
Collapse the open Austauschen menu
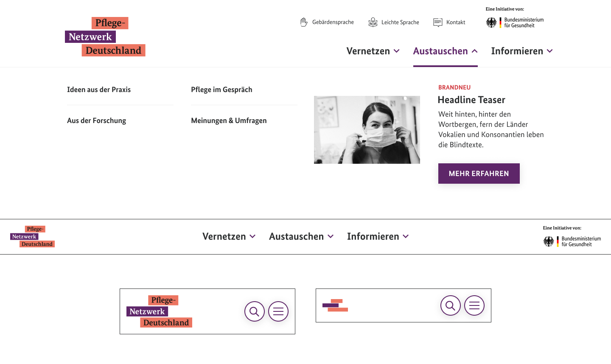pyautogui.click(x=445, y=51)
